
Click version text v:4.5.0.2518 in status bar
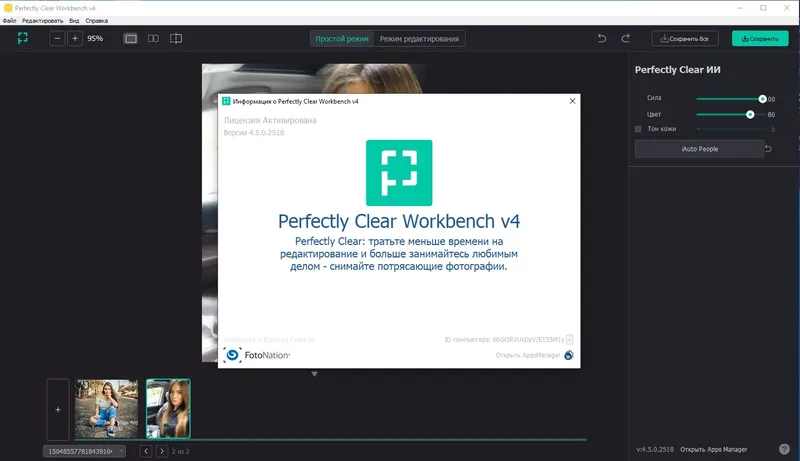[655, 449]
